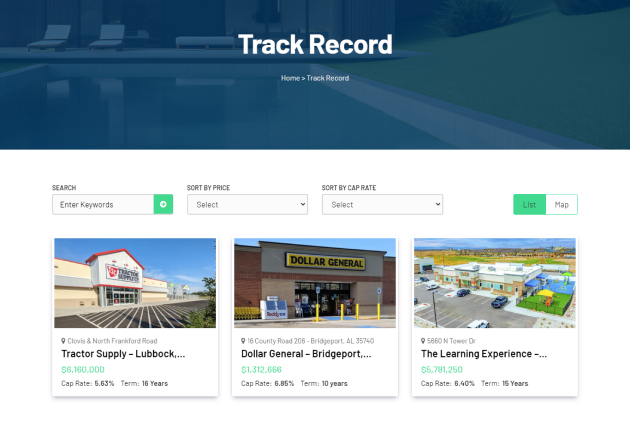This screenshot has width=630, height=426.
Task: Open Dollar General – Bridgeport listing title
Action: click(x=306, y=354)
